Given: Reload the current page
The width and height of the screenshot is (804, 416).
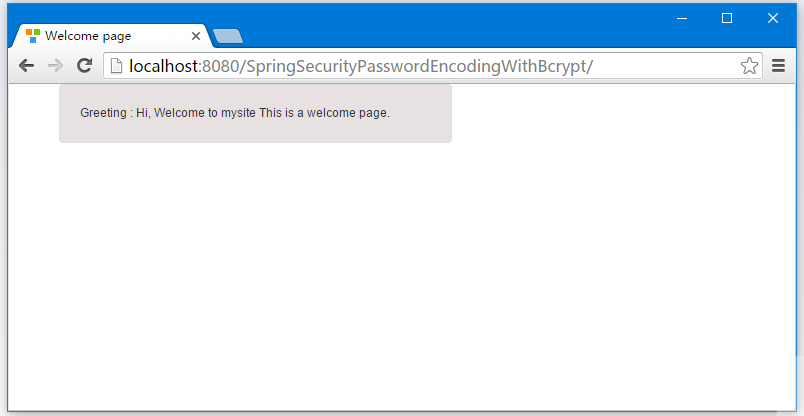Looking at the screenshot, I should point(84,65).
